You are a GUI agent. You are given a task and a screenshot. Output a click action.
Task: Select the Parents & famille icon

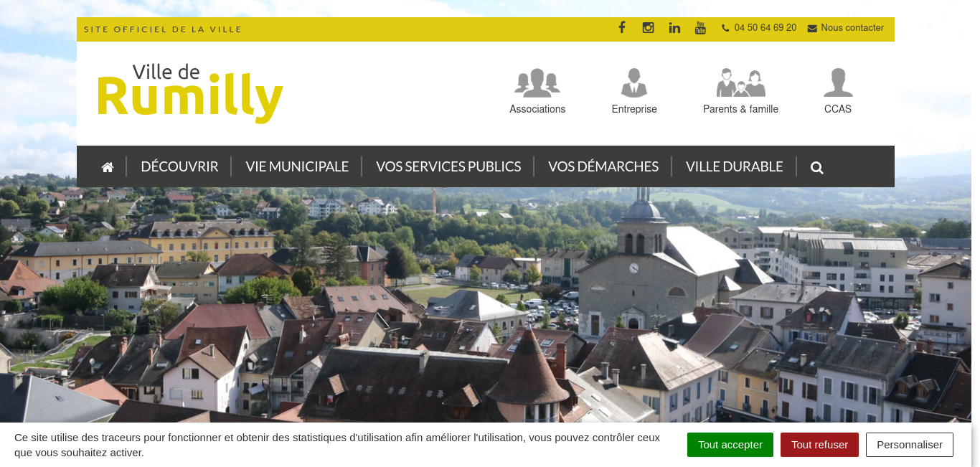click(740, 83)
